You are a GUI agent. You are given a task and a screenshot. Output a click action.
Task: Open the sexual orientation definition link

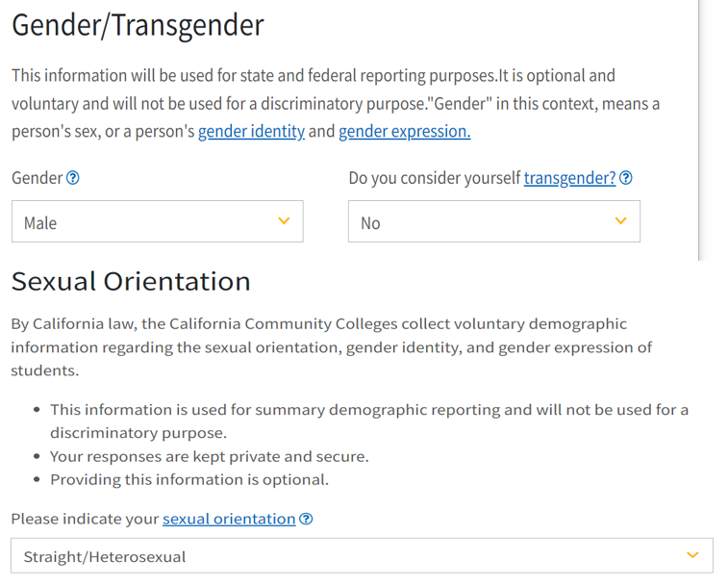tap(229, 519)
